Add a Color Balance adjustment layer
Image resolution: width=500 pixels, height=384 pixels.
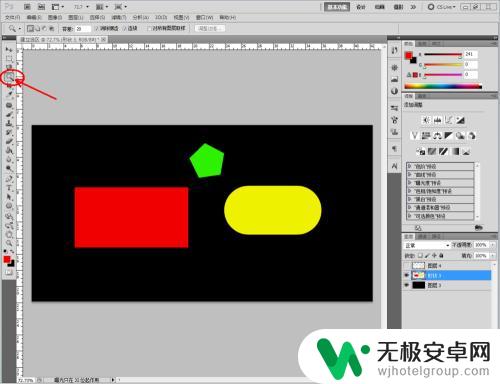tap(438, 136)
